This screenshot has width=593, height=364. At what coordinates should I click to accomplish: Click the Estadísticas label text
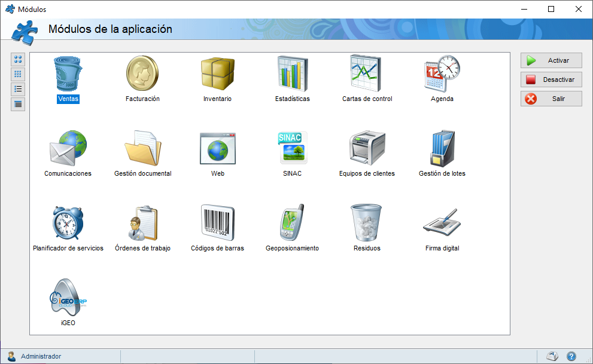(x=293, y=99)
